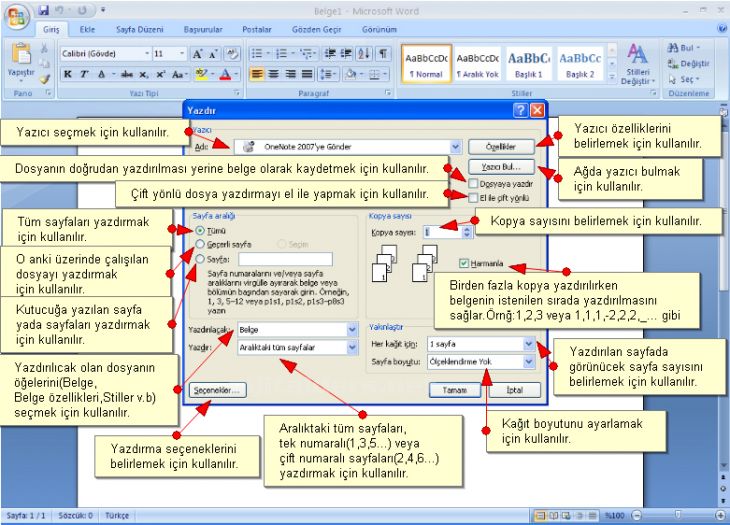Open Stilleri Değiştir styles changer
The width and height of the screenshot is (730, 525).
click(x=638, y=64)
